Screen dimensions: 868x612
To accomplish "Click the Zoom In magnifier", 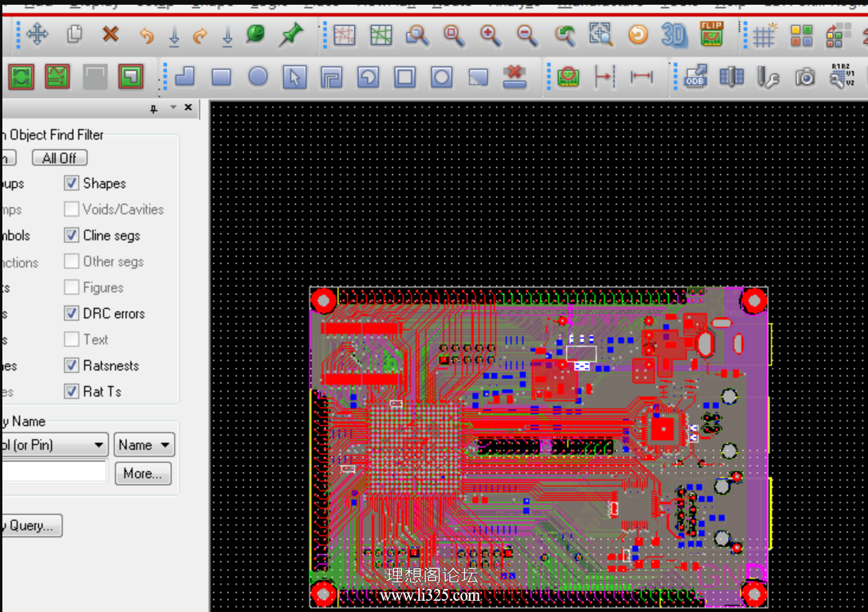I will point(490,36).
